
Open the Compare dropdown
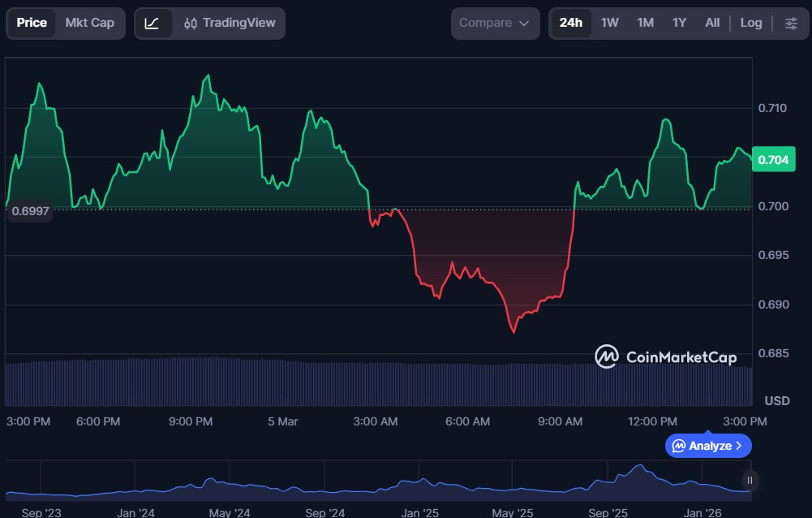click(495, 23)
